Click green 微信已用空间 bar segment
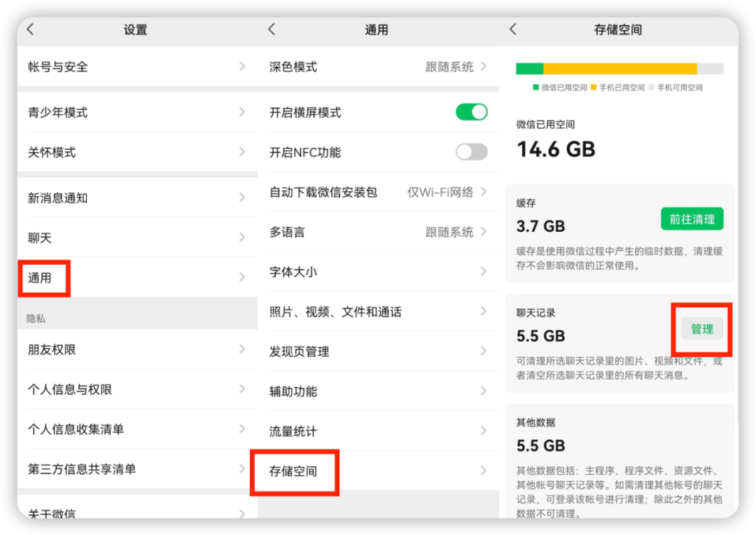Image resolution: width=756 pixels, height=535 pixels. coord(529,69)
